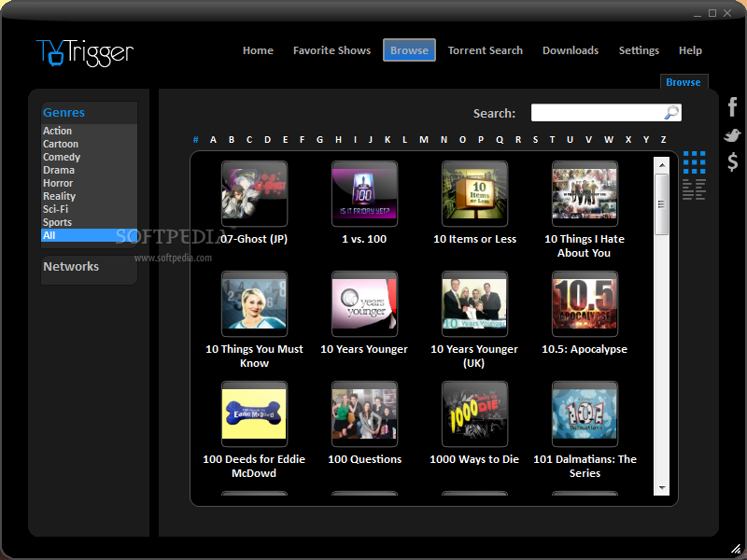Image resolution: width=747 pixels, height=560 pixels.
Task: Click the '100 Questions' title text
Action: (x=364, y=459)
